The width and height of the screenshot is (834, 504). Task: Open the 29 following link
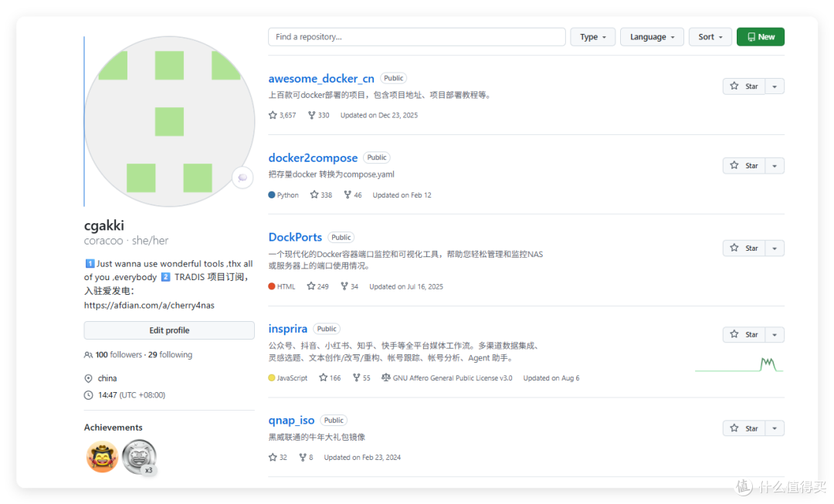pyautogui.click(x=170, y=354)
